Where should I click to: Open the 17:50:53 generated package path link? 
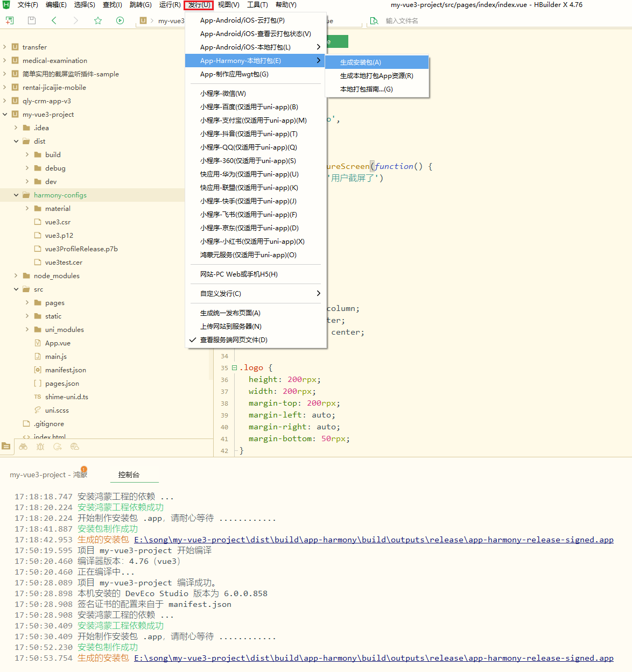click(374, 658)
